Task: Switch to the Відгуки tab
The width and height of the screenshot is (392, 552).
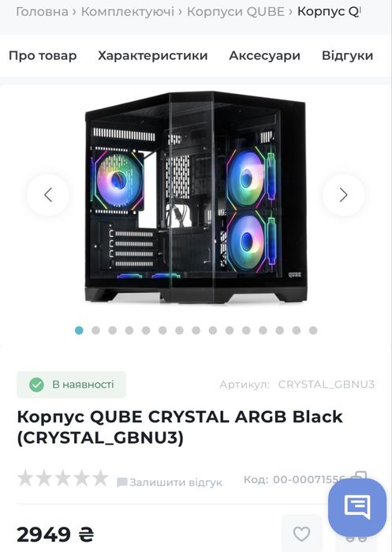Action: pyautogui.click(x=347, y=55)
